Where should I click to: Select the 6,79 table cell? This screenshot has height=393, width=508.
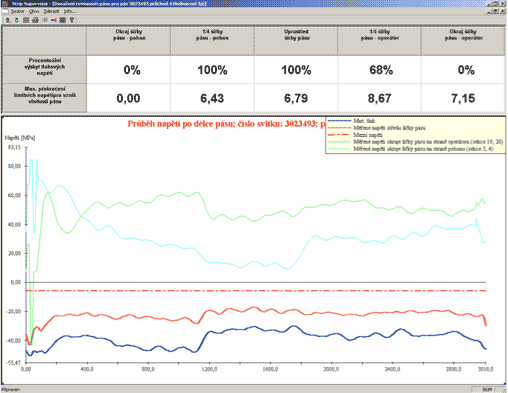296,98
